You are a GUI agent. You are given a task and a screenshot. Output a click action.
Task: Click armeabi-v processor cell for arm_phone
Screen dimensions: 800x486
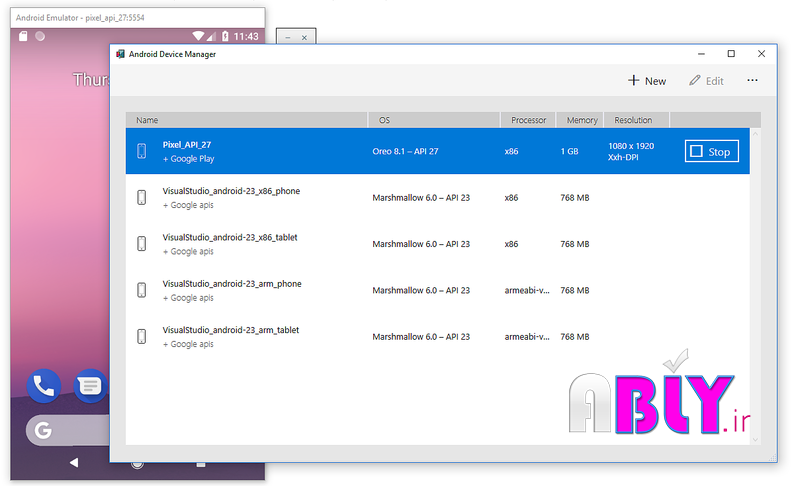point(527,290)
